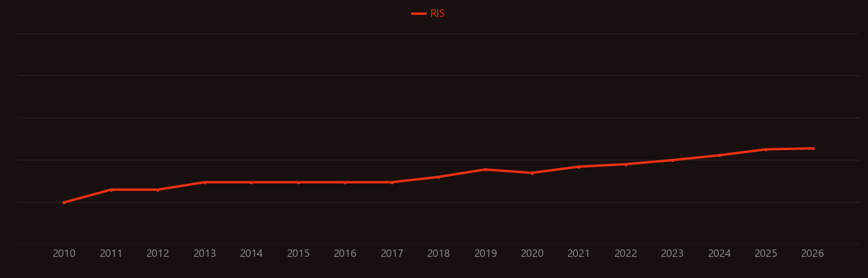Click the 2026 data point on the RIS line
This screenshot has width=868, height=278.
click(813, 148)
